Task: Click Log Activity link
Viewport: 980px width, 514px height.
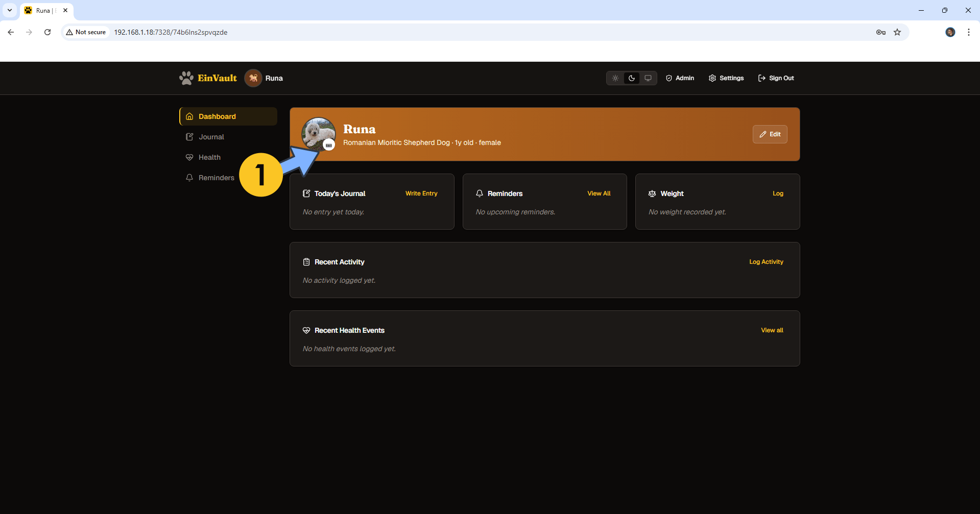Action: coord(766,262)
